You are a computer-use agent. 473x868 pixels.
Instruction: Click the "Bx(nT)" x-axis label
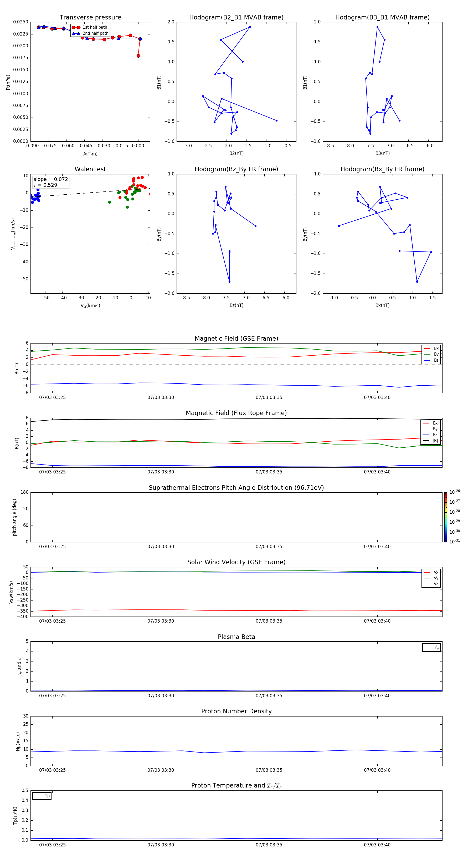point(382,305)
